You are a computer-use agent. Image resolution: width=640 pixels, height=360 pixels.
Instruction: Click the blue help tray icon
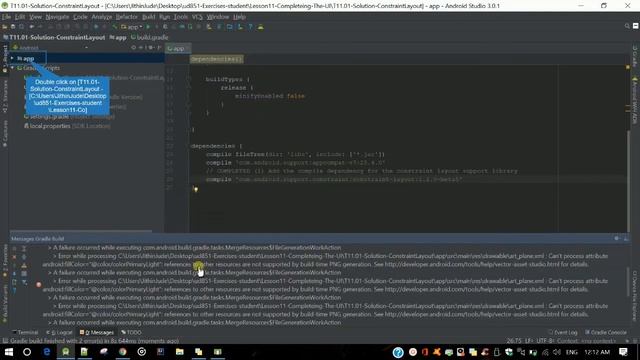[398, 352]
